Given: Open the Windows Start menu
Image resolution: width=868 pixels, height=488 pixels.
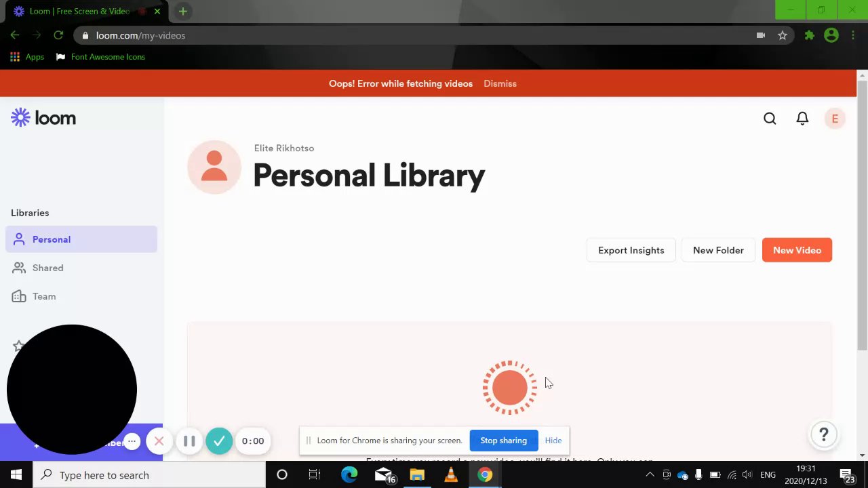Looking at the screenshot, I should [16, 475].
